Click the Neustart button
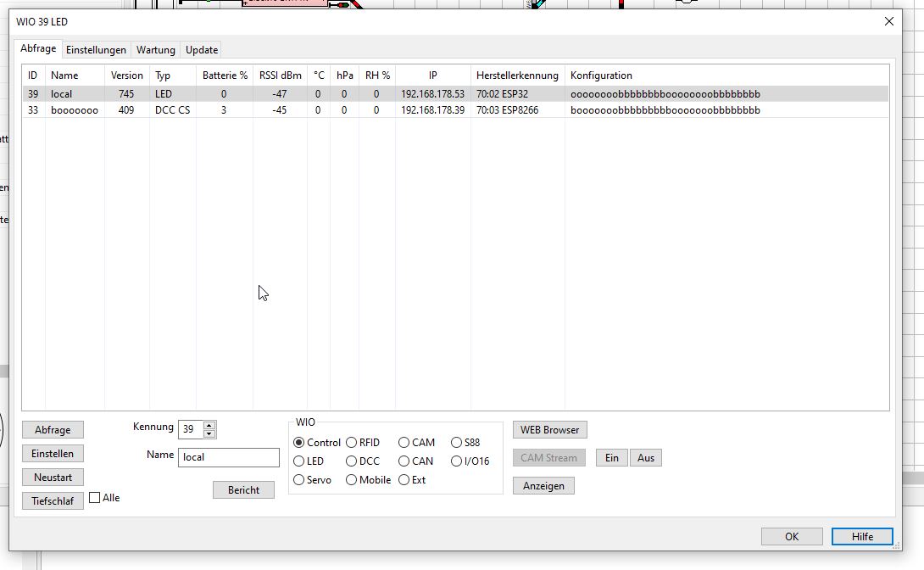The image size is (924, 570). click(53, 478)
